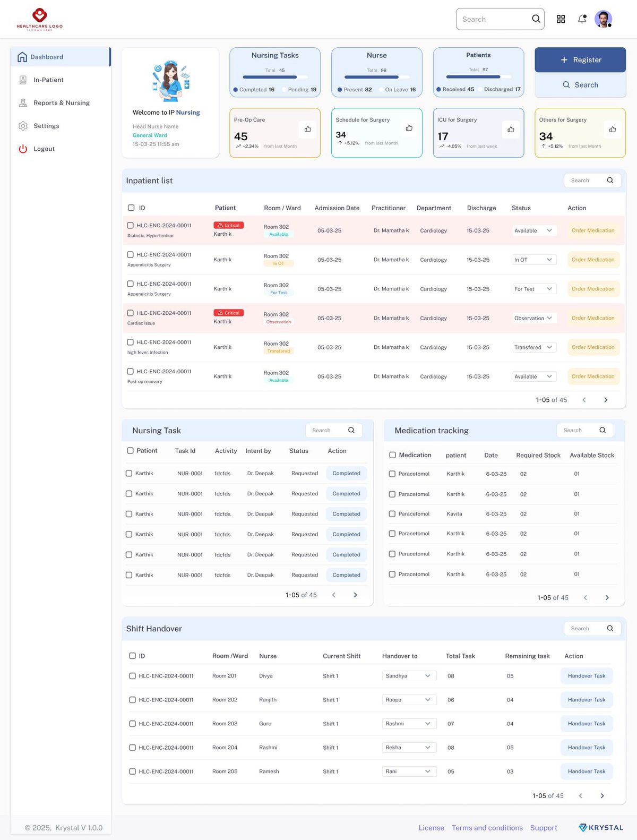Viewport: 637px width, 840px height.
Task: Go to next page of Inpatient list
Action: 606,400
